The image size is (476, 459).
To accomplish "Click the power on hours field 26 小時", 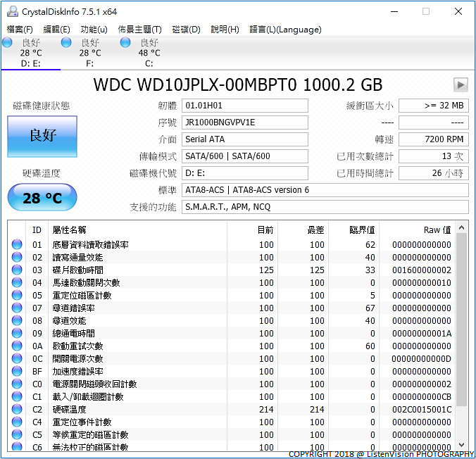I will [x=434, y=173].
